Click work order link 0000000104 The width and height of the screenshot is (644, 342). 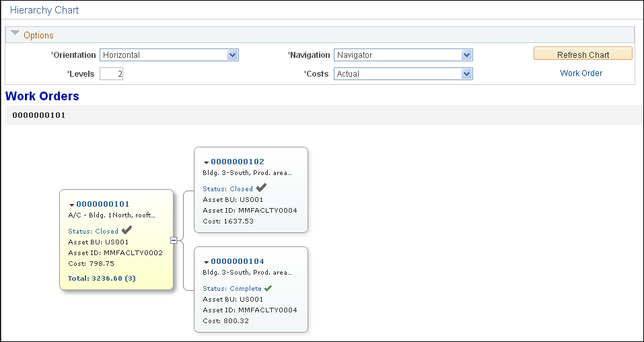pos(238,261)
